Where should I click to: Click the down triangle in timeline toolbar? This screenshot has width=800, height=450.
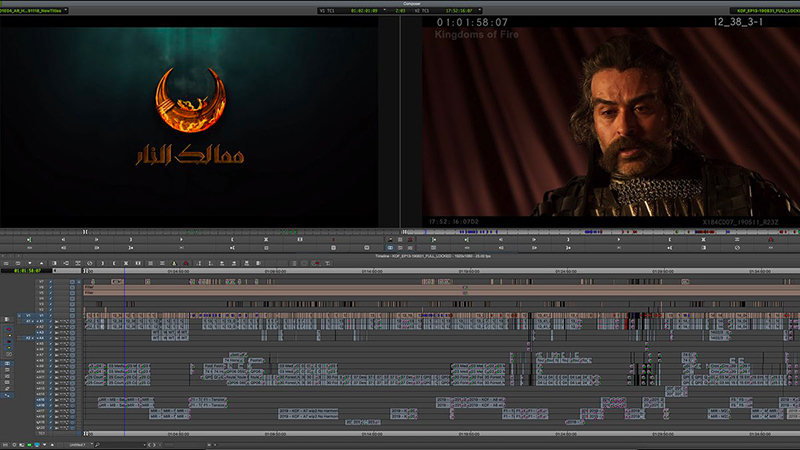(x=30, y=263)
